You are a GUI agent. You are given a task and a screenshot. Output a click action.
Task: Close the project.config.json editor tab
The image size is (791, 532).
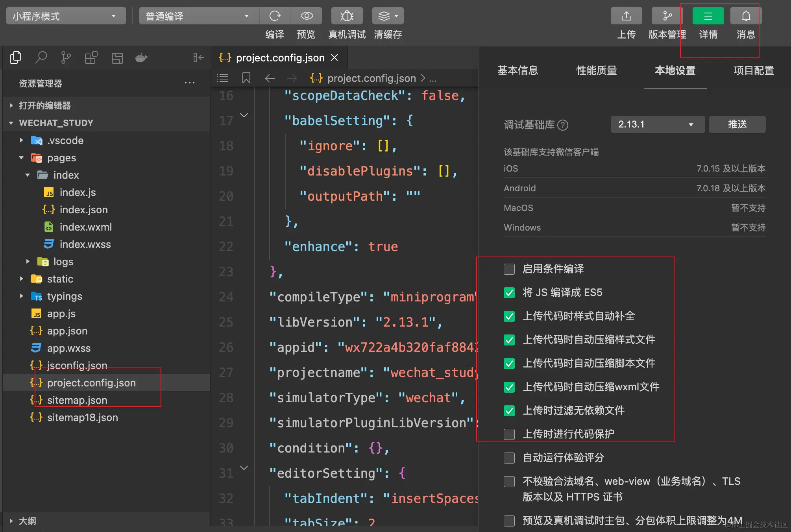(335, 58)
